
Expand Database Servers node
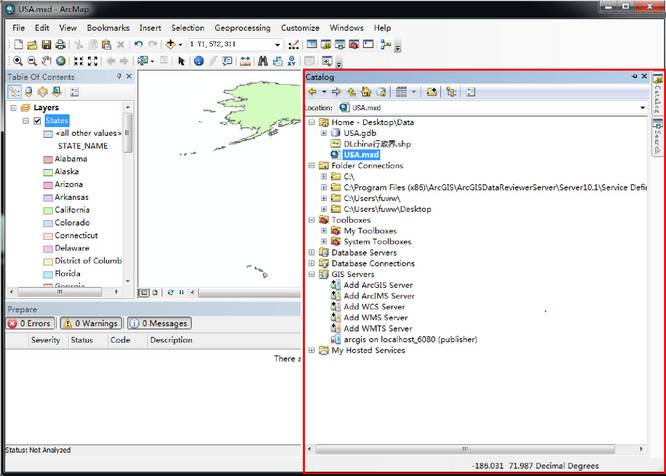(x=312, y=253)
